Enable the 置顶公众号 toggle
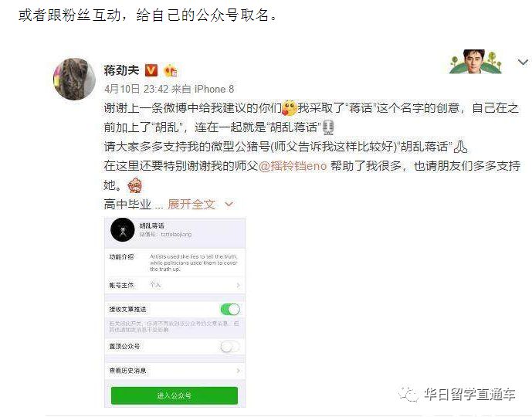This screenshot has height=417, width=532. click(230, 347)
